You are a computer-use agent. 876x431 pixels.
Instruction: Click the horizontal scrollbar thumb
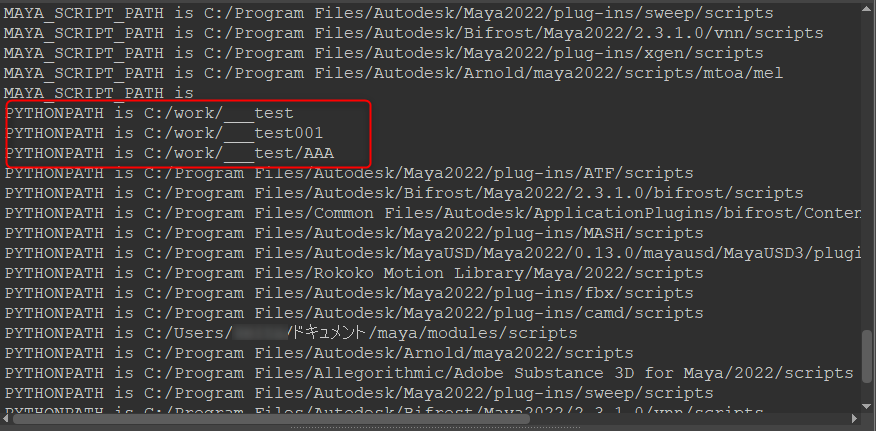[270, 419]
